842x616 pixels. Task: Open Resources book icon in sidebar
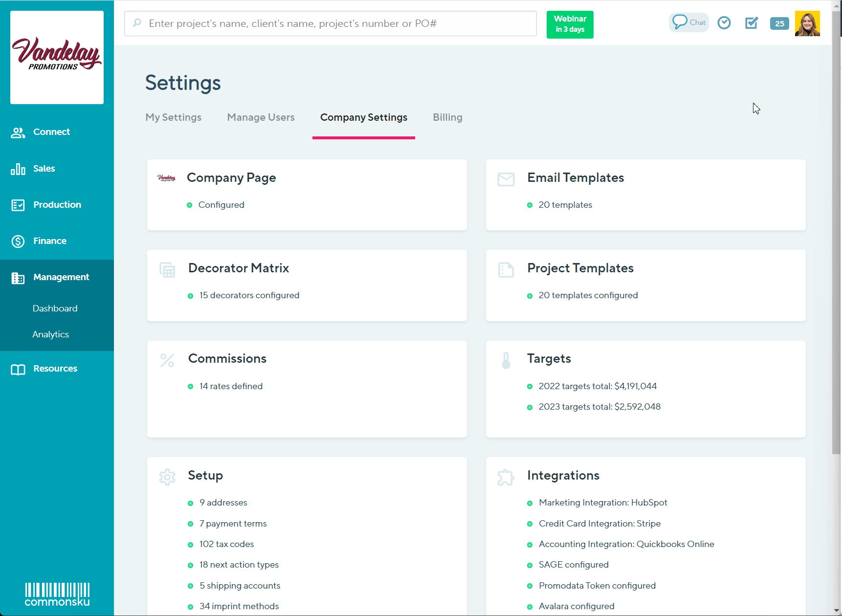[x=18, y=370]
